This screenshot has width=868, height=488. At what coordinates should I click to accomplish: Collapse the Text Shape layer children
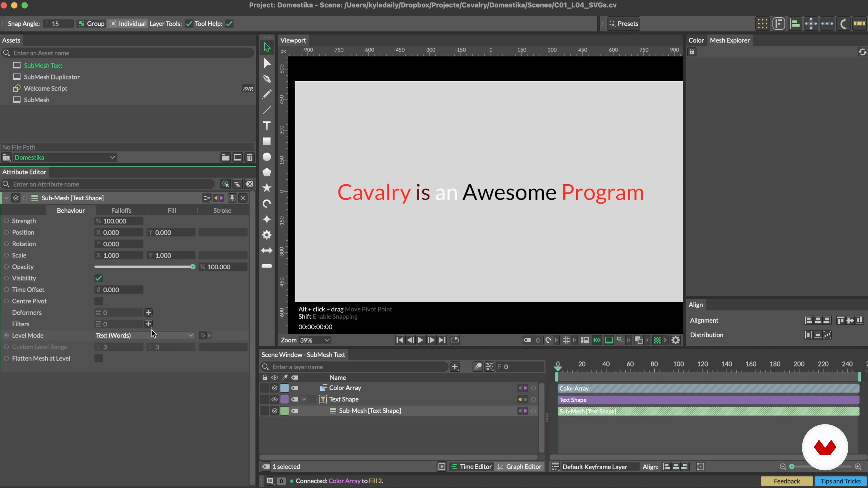coord(304,399)
